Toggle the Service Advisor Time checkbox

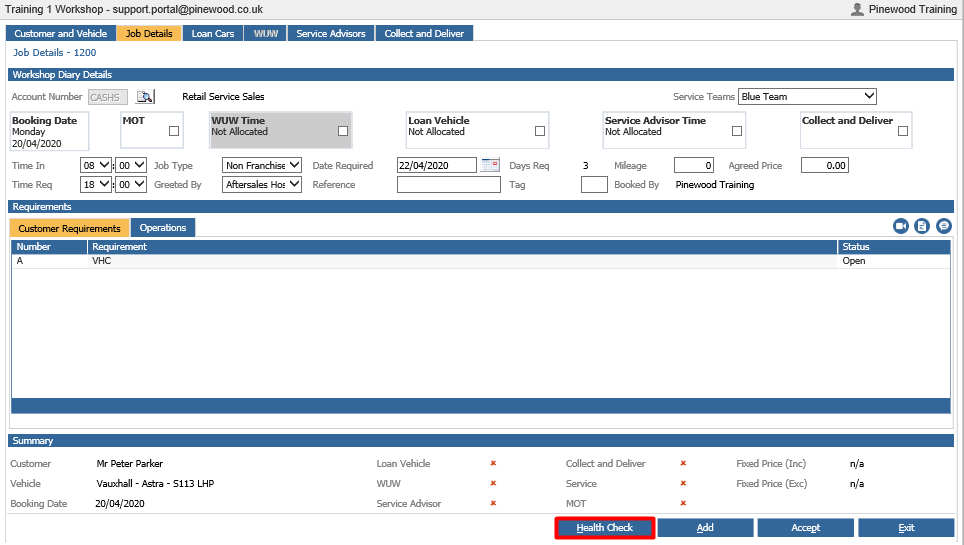tap(737, 131)
